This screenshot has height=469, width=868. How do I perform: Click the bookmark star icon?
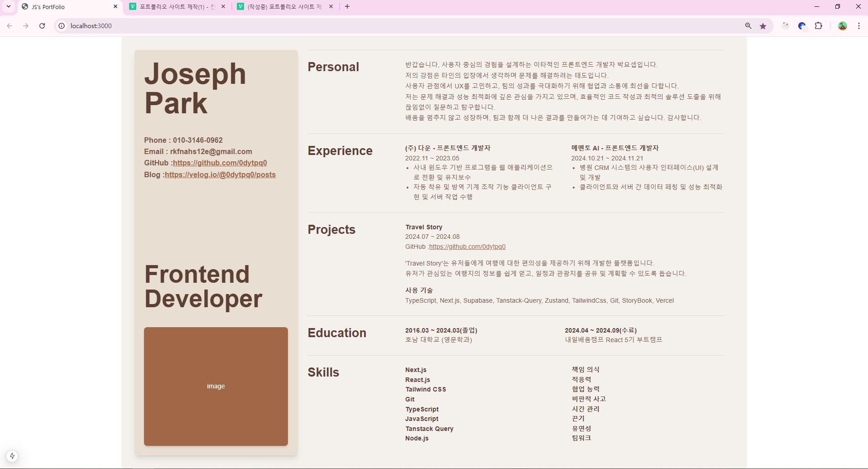click(x=763, y=26)
